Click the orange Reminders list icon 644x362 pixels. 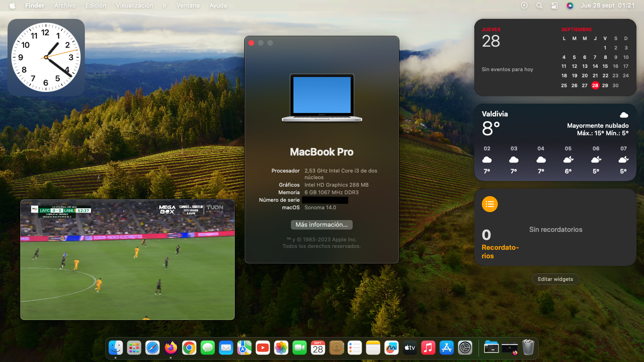pos(490,204)
